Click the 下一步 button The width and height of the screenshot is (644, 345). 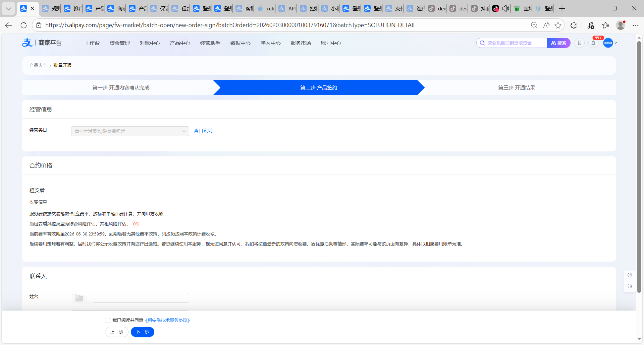(x=142, y=332)
